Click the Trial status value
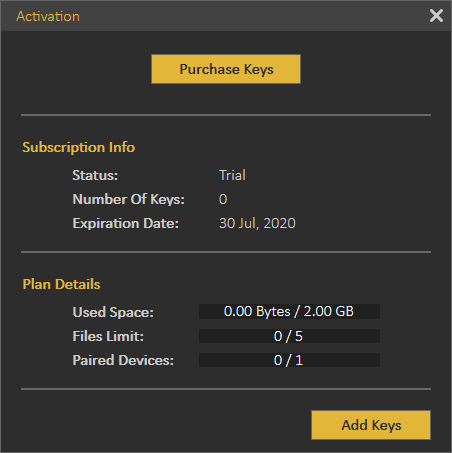This screenshot has width=452, height=453. tap(232, 175)
